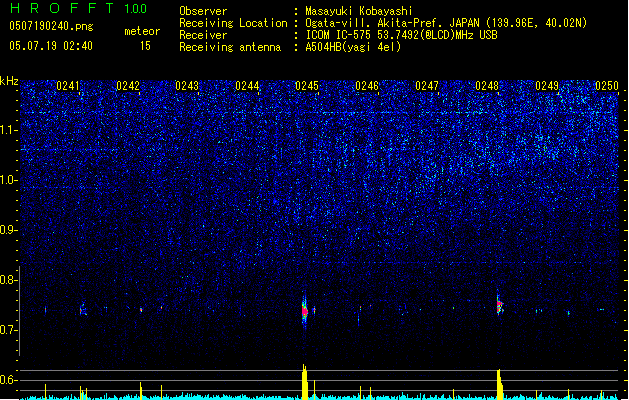Click the strong meteor echo at 0245
Viewport: 629px width, 400px height.
pos(304,311)
